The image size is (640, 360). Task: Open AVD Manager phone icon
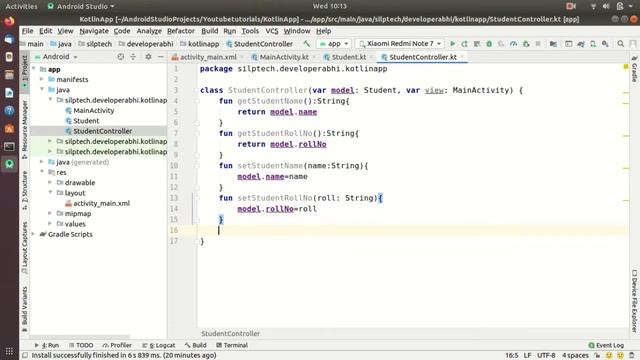click(593, 44)
